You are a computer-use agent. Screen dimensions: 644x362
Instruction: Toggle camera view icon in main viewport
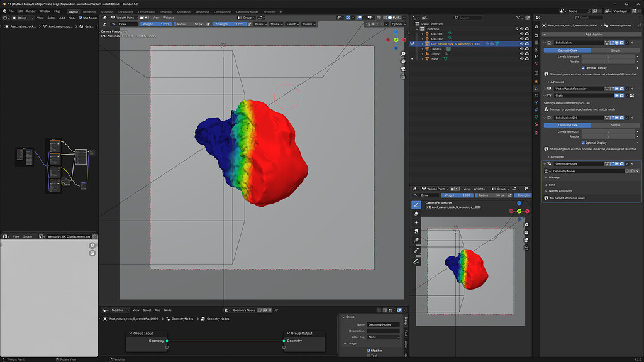[403, 69]
